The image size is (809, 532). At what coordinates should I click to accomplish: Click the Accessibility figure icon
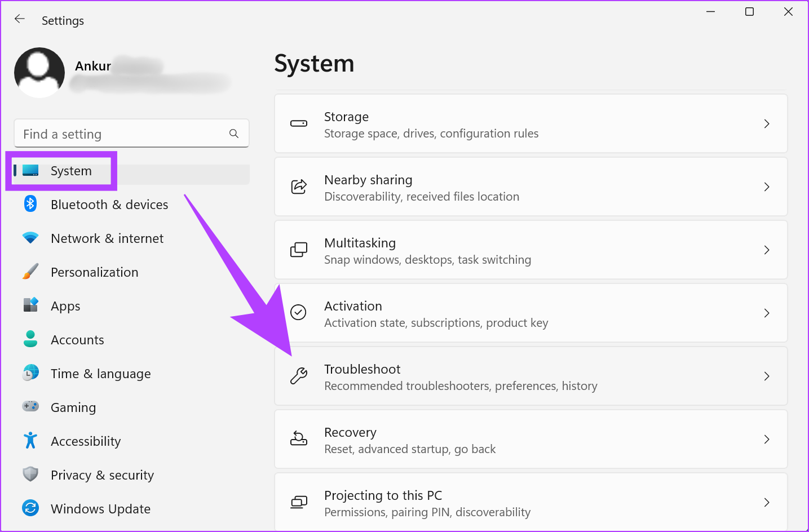point(30,440)
